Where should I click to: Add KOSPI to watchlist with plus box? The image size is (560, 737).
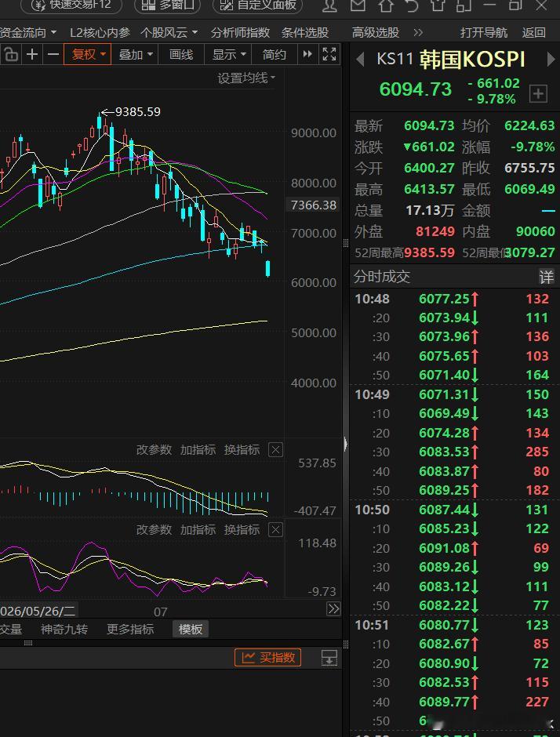coord(538,93)
